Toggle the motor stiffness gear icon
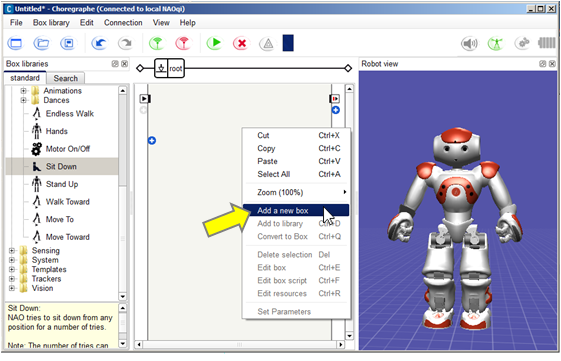The image size is (561, 361). [522, 43]
